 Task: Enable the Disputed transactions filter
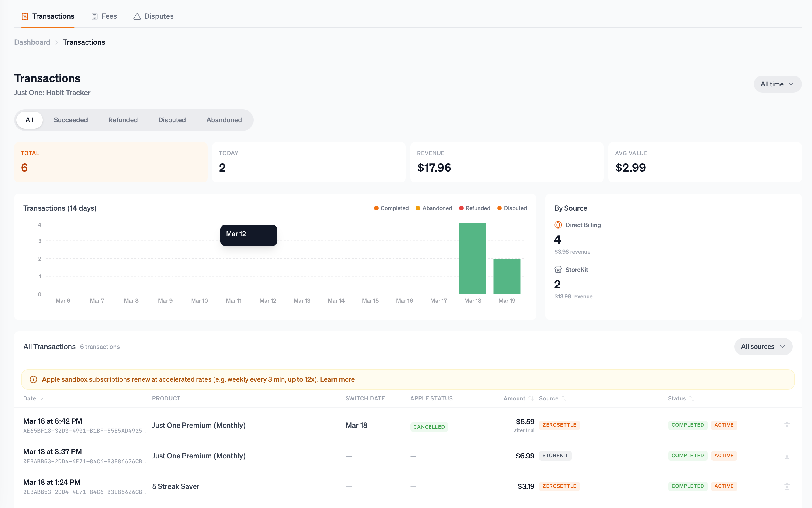(172, 119)
